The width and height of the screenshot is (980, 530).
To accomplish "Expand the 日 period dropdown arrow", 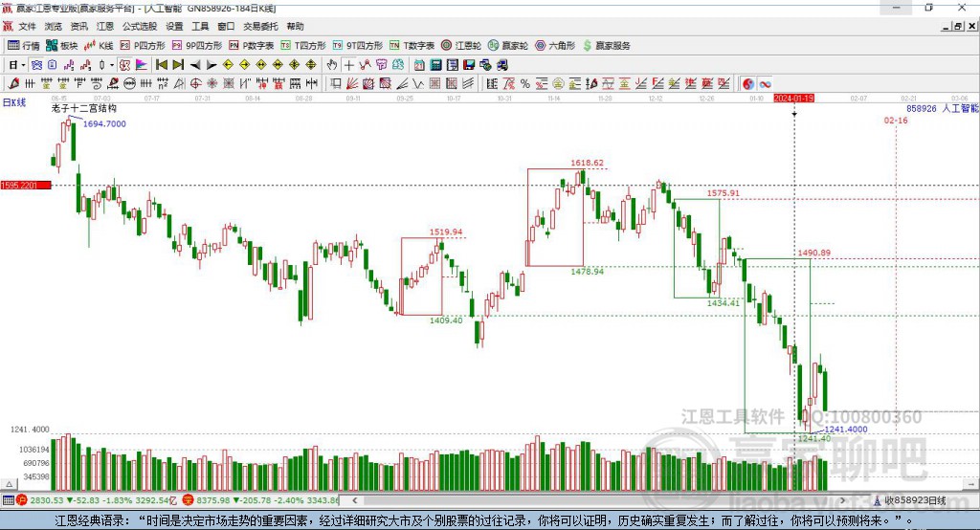I will point(23,65).
